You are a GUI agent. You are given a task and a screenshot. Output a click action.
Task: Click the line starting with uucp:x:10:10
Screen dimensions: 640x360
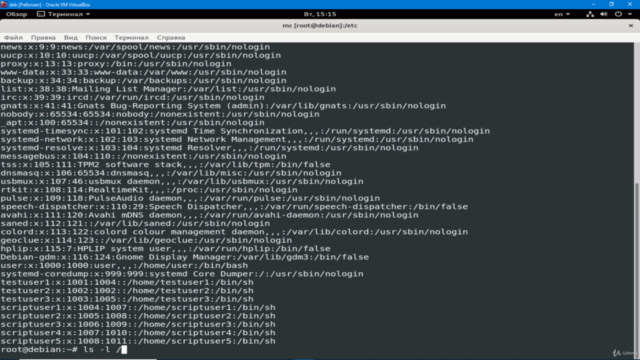141,55
